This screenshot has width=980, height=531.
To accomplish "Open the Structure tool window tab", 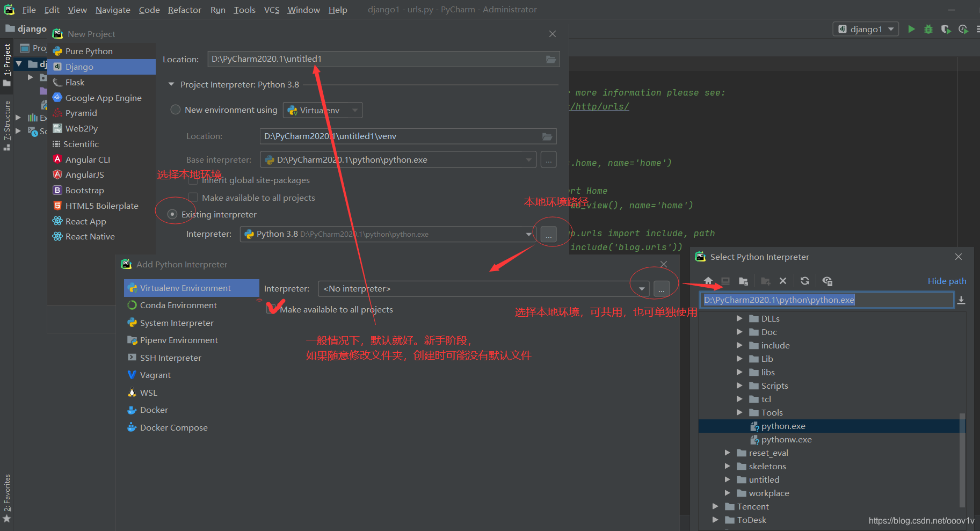I will click(7, 125).
